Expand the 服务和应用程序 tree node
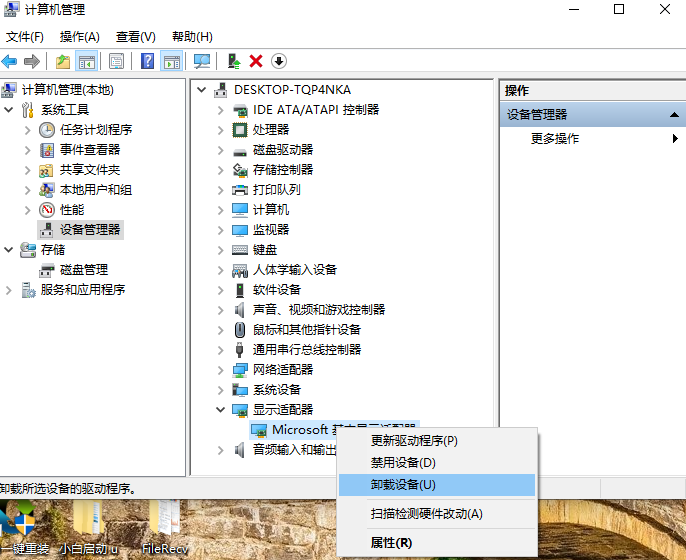This screenshot has height=560, width=686. tap(9, 290)
